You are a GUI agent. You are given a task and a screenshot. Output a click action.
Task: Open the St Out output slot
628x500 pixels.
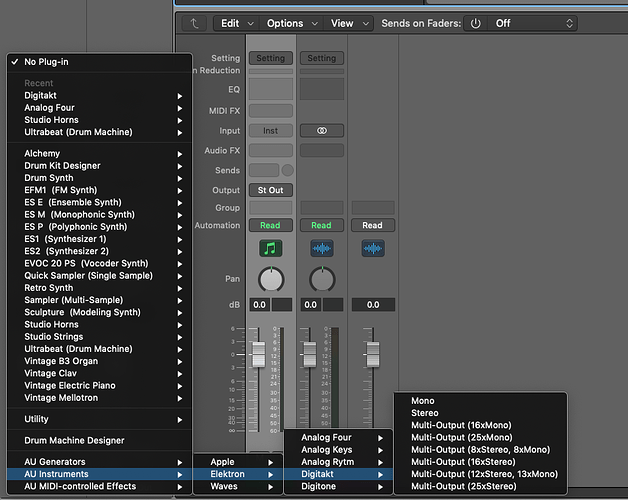coord(271,190)
